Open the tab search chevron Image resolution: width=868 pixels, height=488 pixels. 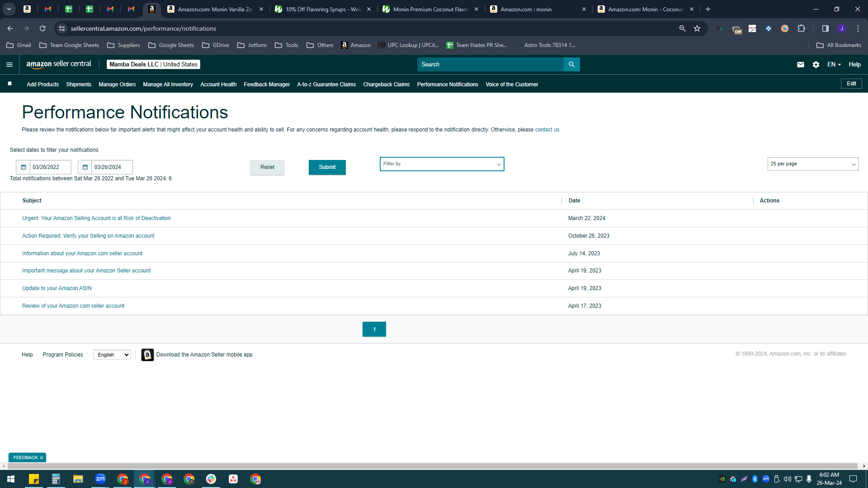click(9, 9)
